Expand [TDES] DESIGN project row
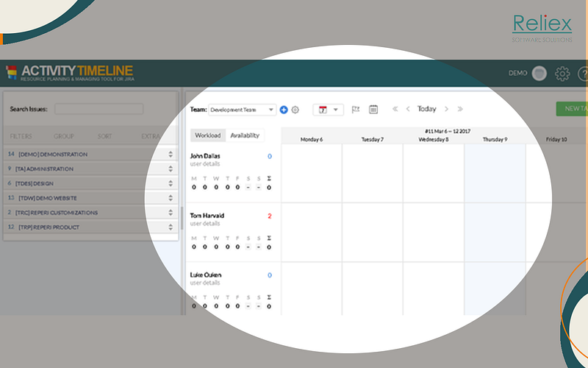Image resolution: width=588 pixels, height=368 pixels. 171,183
